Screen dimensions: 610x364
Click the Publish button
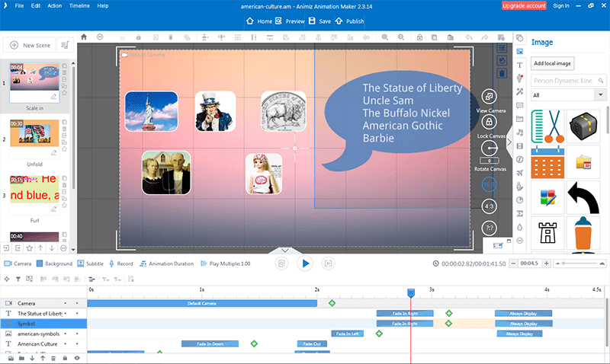[349, 21]
